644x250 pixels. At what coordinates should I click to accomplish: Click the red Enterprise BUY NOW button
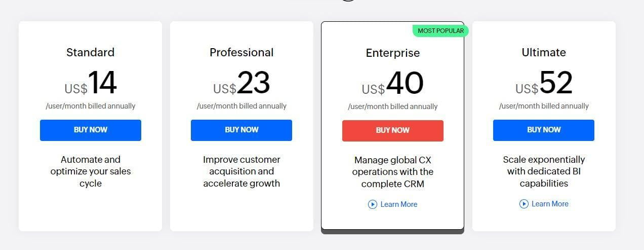tap(393, 130)
